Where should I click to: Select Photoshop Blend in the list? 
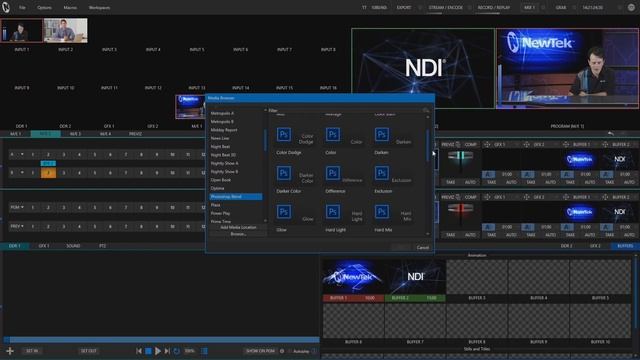point(236,197)
